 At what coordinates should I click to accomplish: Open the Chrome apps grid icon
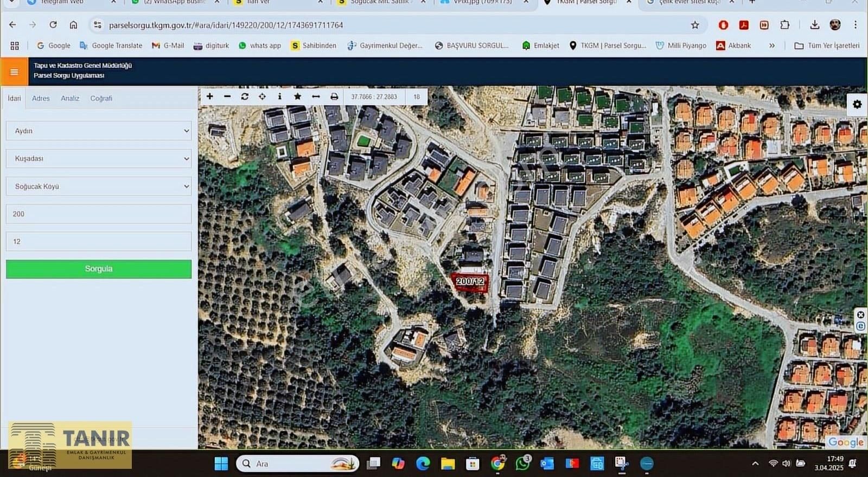(15, 46)
